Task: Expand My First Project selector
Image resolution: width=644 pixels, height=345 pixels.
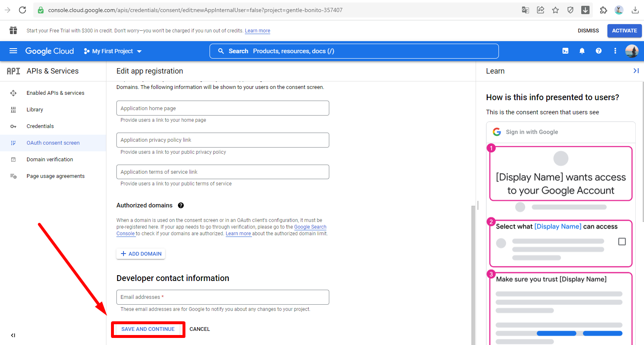Action: 113,51
